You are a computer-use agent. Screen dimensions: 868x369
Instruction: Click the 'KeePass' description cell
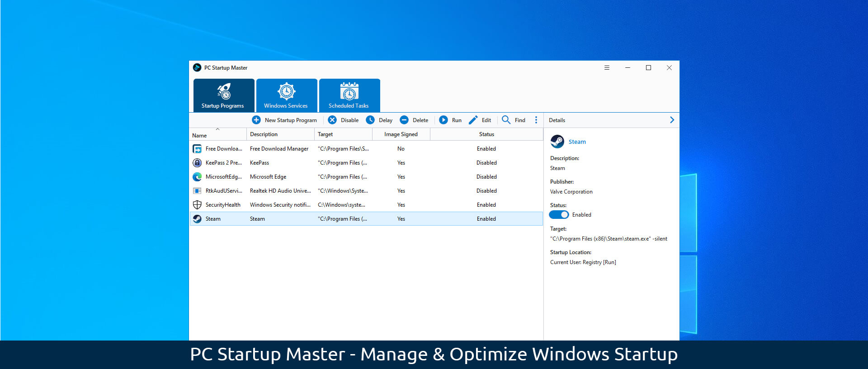point(259,163)
